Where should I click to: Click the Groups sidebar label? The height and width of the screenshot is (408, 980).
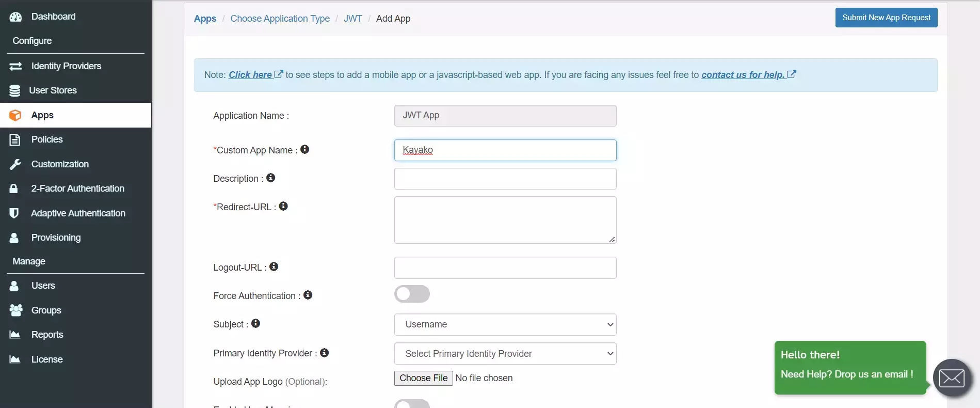click(x=46, y=310)
